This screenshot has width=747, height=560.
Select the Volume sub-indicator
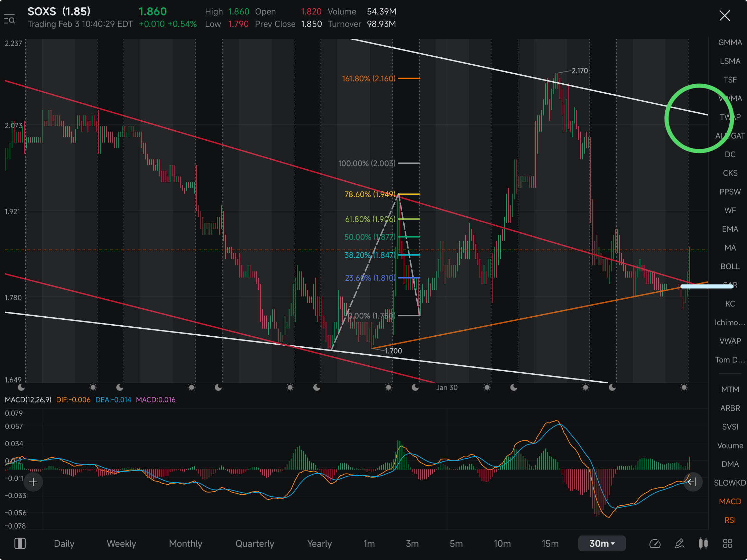[730, 446]
